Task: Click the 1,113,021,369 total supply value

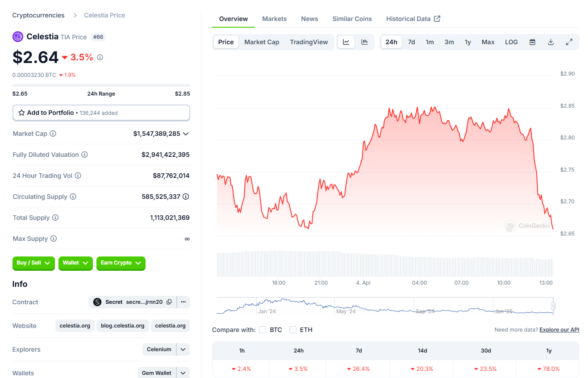Action: (170, 218)
